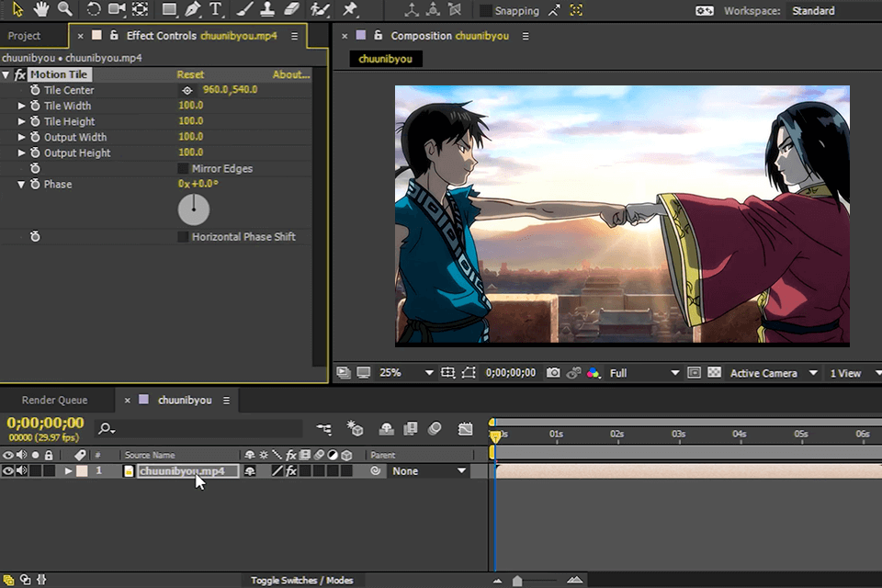This screenshot has height=588, width=882.
Task: Select the Hand tool
Action: point(40,10)
